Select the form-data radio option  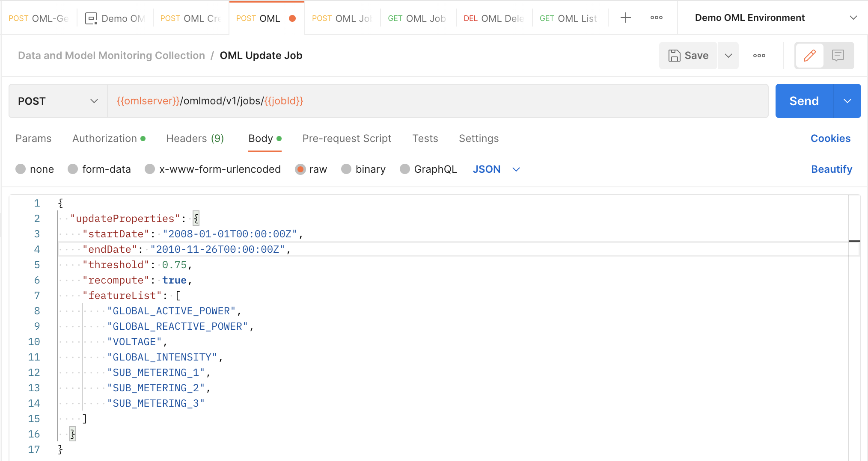coord(73,169)
